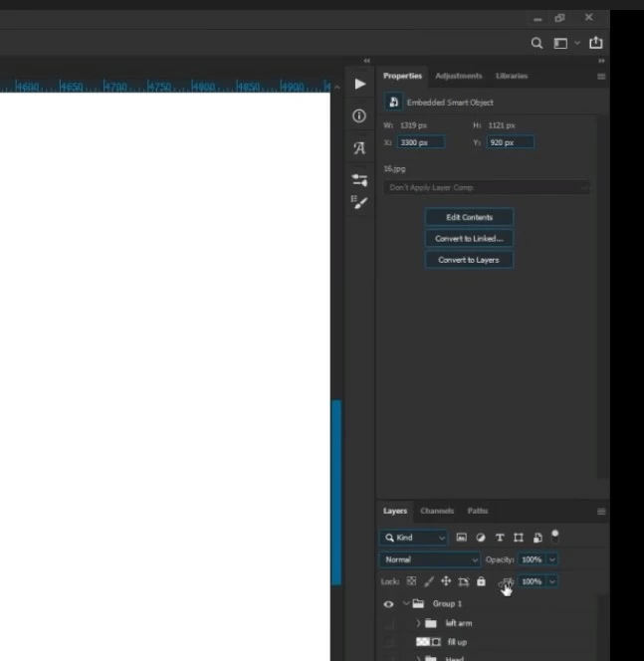Open the Fill slider dropdown arrow
Screen dimensions: 644x661
(552, 581)
